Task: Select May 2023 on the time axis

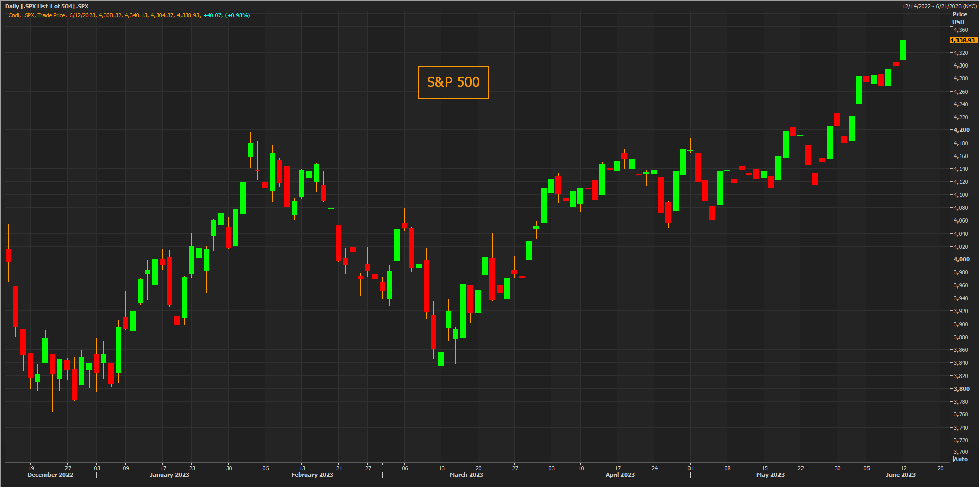Action: coord(770,475)
